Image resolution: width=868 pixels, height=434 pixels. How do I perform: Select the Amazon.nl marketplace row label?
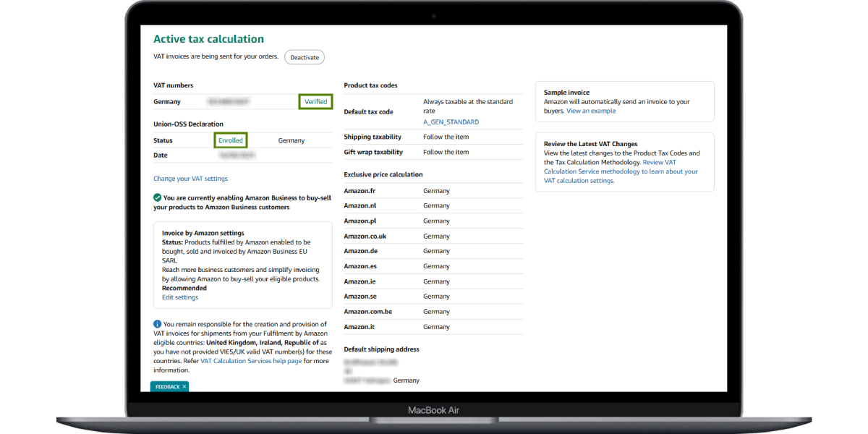point(359,206)
